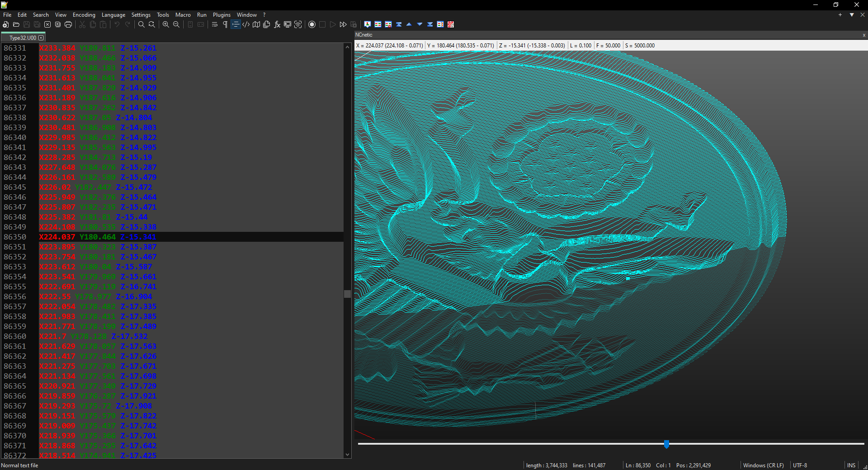Click the length : 3,744,333 status field
The image size is (868, 470).
click(547, 465)
